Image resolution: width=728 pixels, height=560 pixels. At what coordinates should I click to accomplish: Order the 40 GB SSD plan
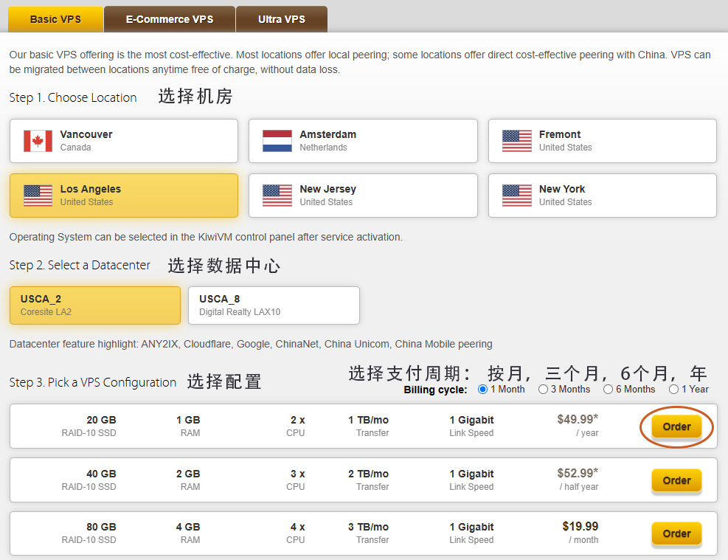point(676,480)
